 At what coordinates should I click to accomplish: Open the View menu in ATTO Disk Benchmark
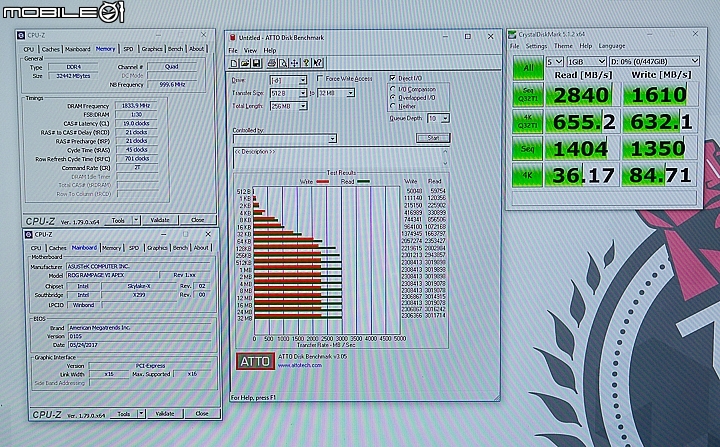click(250, 51)
